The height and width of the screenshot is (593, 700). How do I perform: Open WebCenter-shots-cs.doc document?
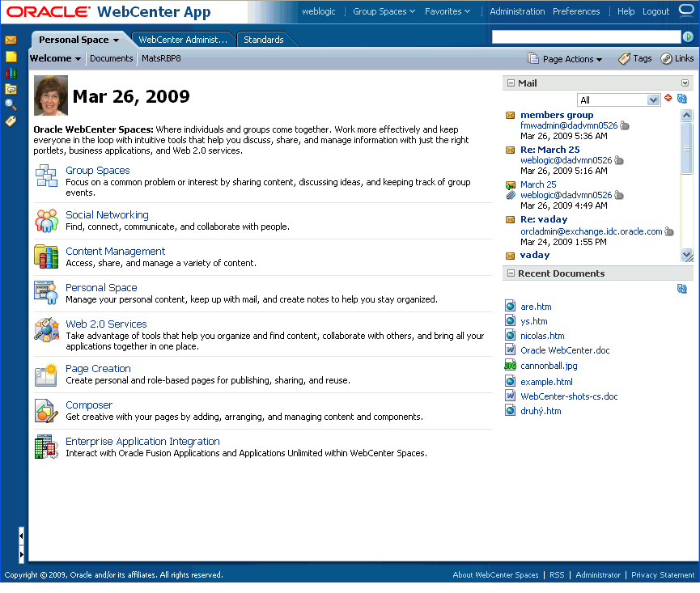(x=569, y=396)
